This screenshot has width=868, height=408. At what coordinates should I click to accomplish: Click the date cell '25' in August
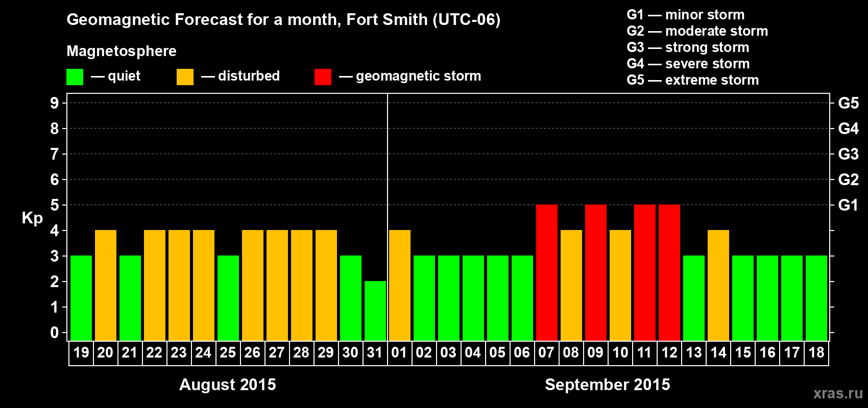coord(228,353)
